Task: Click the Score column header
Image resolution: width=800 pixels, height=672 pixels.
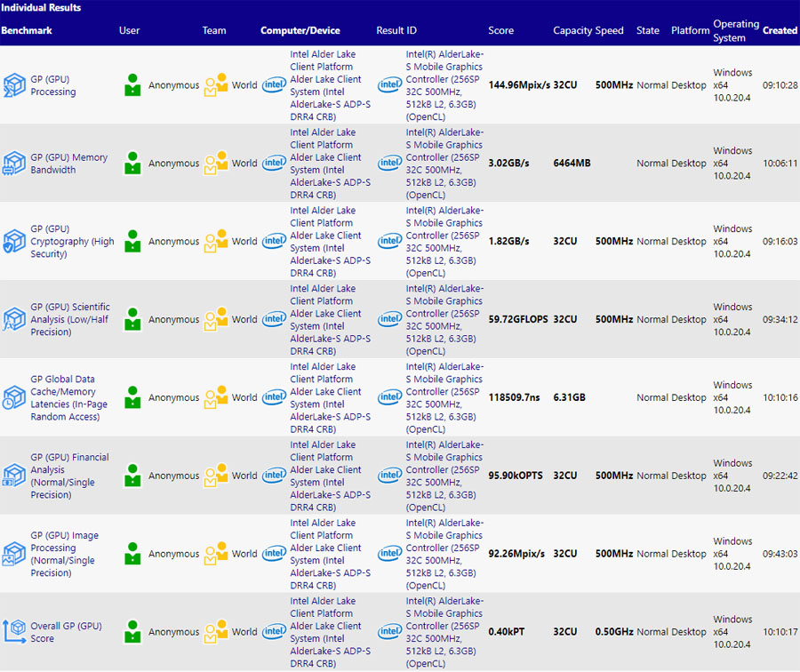Action: (x=501, y=30)
